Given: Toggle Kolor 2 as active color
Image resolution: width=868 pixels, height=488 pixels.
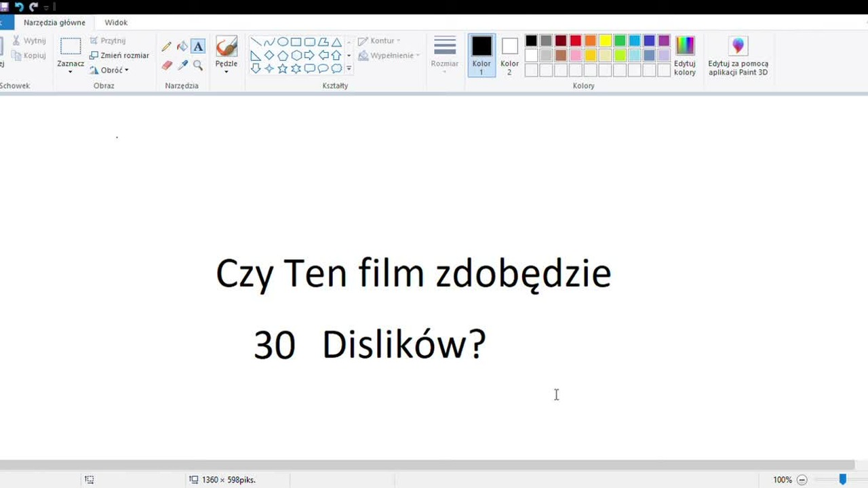Looking at the screenshot, I should 510,56.
